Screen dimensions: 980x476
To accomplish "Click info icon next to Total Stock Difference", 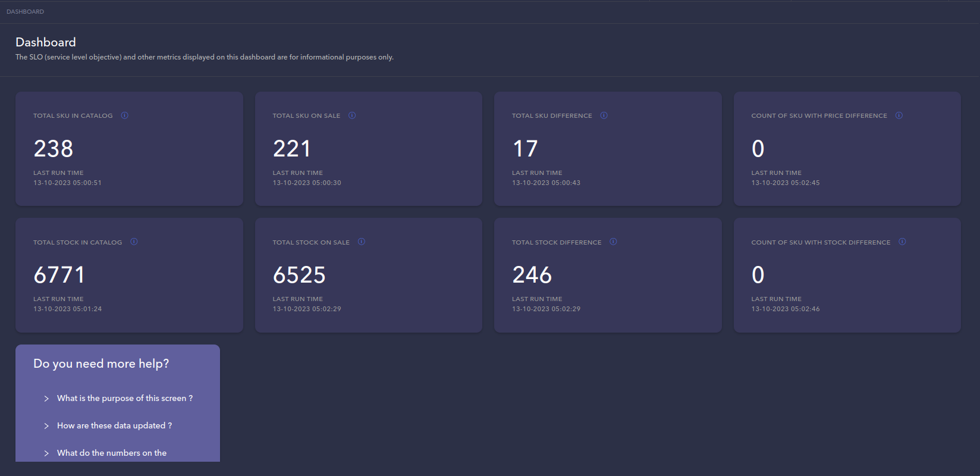I will [613, 242].
